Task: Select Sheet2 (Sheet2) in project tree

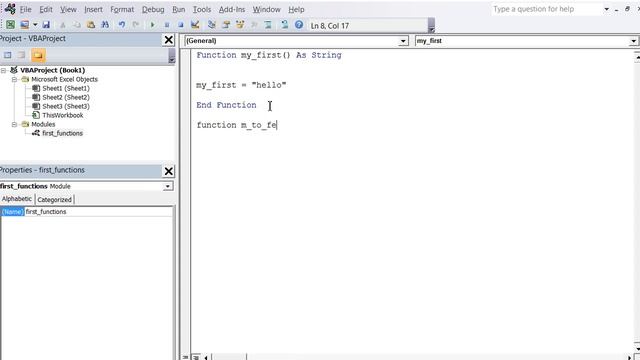Action: pos(66,97)
